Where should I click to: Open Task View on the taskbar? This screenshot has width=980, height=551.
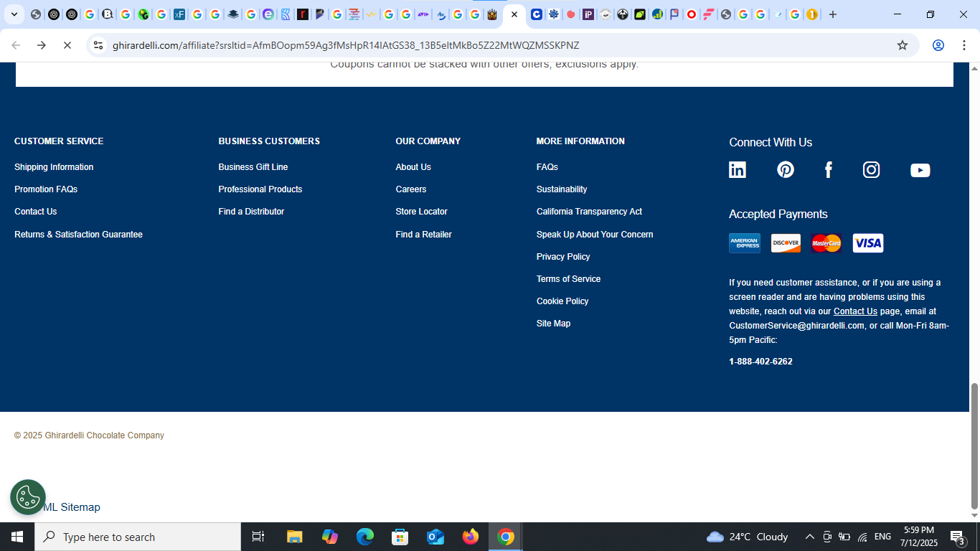point(258,537)
